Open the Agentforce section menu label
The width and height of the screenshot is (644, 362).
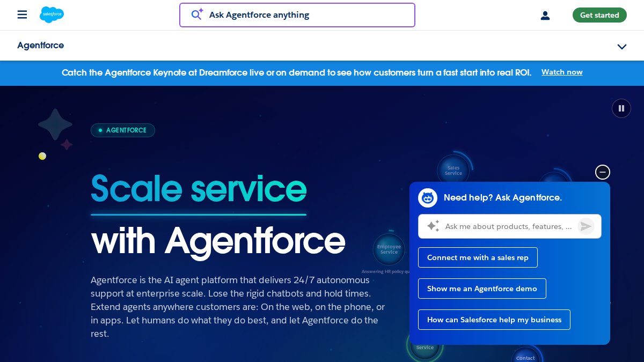[x=41, y=46]
